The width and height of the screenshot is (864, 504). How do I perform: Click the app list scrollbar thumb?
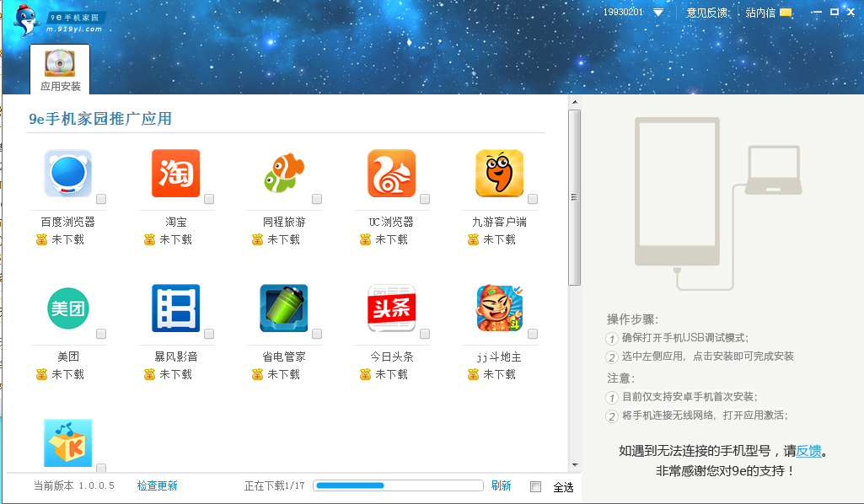click(x=575, y=198)
